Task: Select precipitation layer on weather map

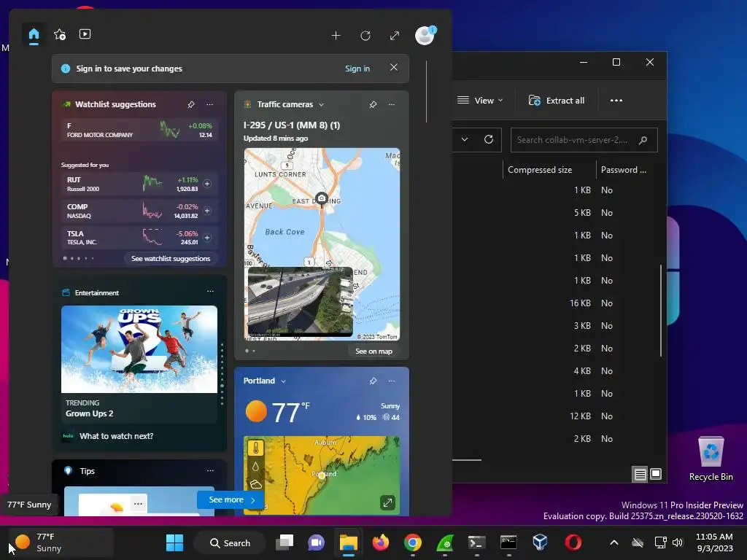Action: point(256,467)
